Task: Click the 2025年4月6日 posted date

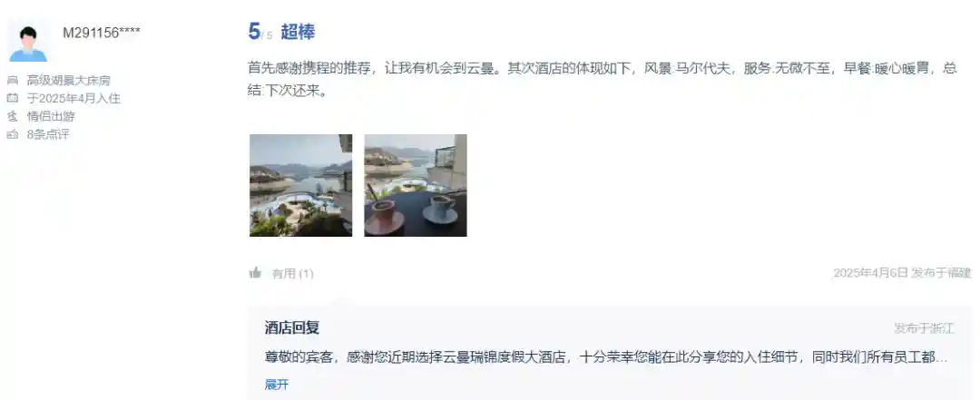Action: point(870,272)
